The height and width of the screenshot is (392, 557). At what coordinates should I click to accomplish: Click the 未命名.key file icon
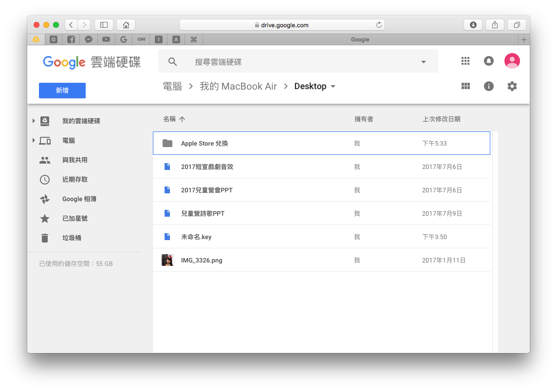click(x=167, y=237)
